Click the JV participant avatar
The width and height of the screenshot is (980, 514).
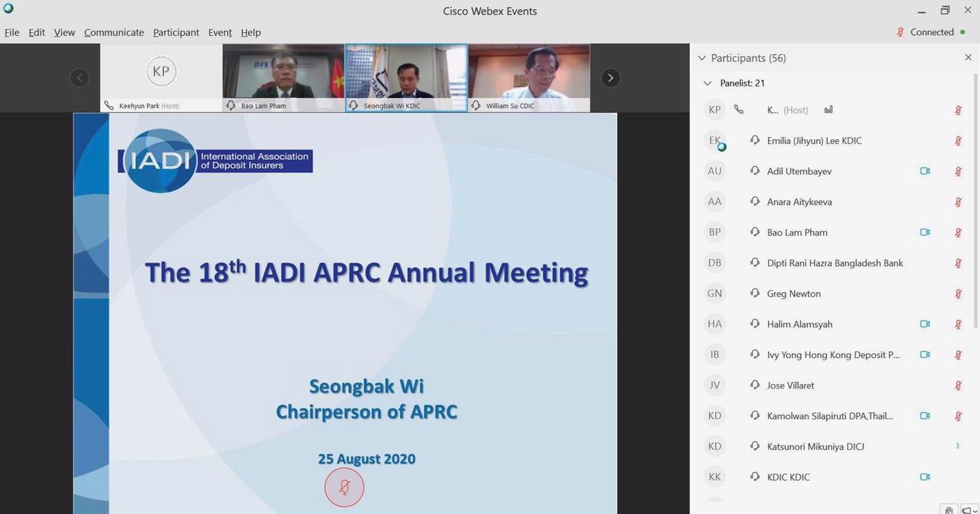tap(714, 385)
